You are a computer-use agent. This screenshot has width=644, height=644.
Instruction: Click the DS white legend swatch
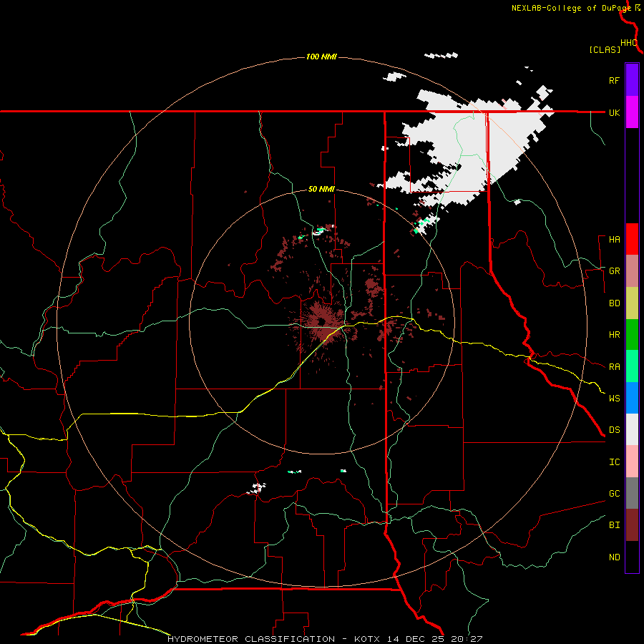pyautogui.click(x=632, y=429)
